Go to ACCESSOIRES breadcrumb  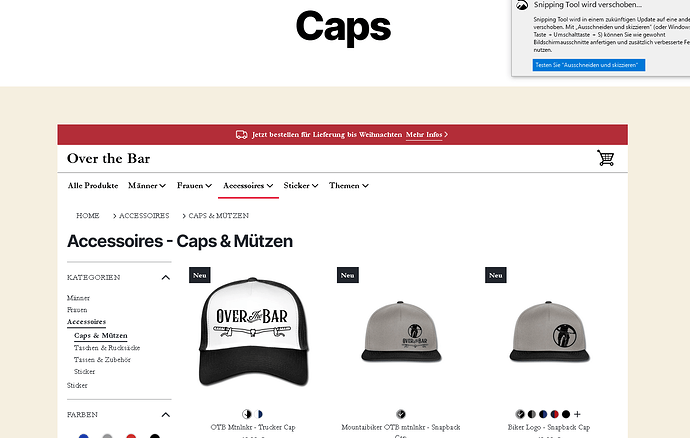144,216
